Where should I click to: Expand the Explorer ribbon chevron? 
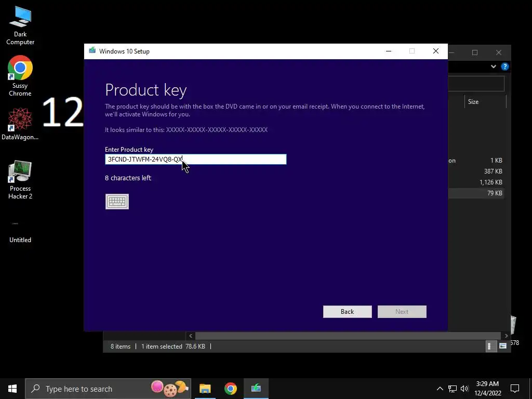[x=494, y=66]
